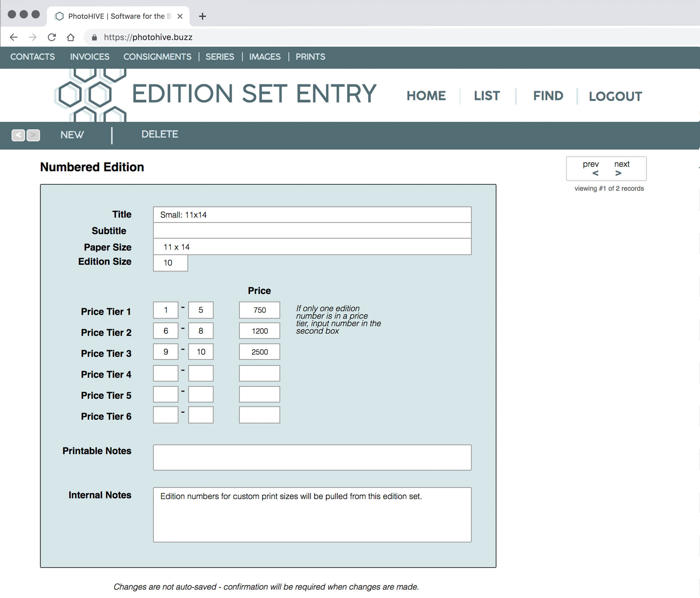
Task: Click the Printable Notes text box
Action: [312, 457]
